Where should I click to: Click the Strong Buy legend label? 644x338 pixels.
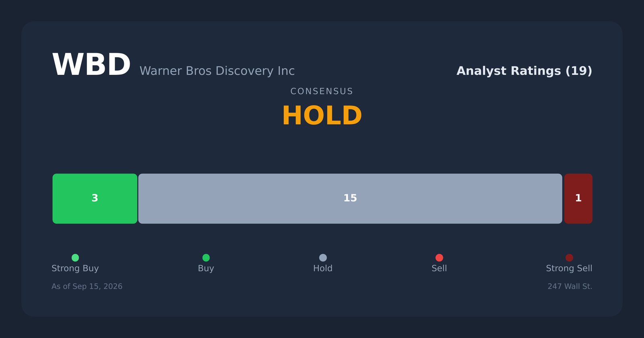75,268
